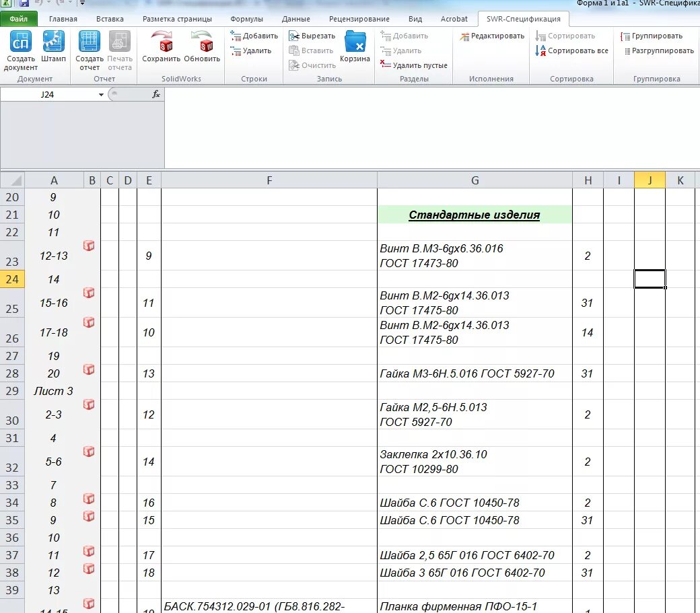
Task: Select column F header
Action: (269, 180)
